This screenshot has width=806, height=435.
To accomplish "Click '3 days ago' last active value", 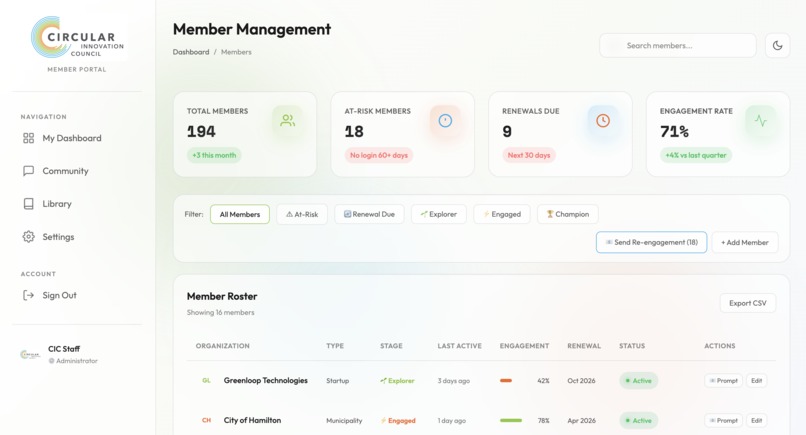I will [x=454, y=380].
